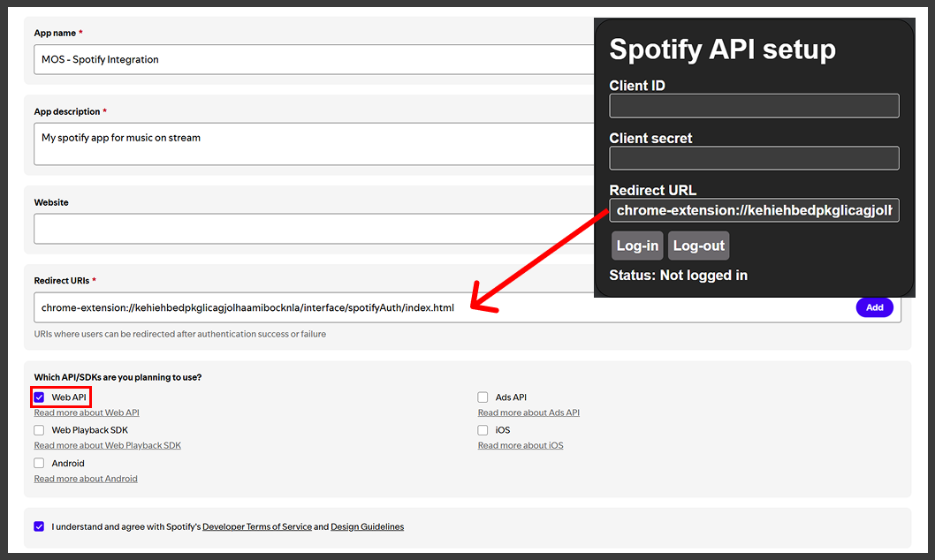Enable the Android SDK checkbox

point(39,462)
